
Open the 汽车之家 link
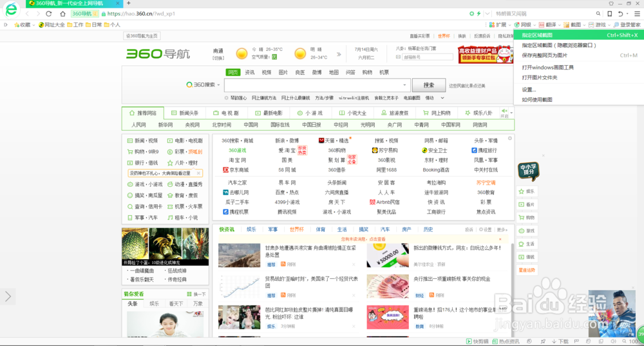(237, 182)
